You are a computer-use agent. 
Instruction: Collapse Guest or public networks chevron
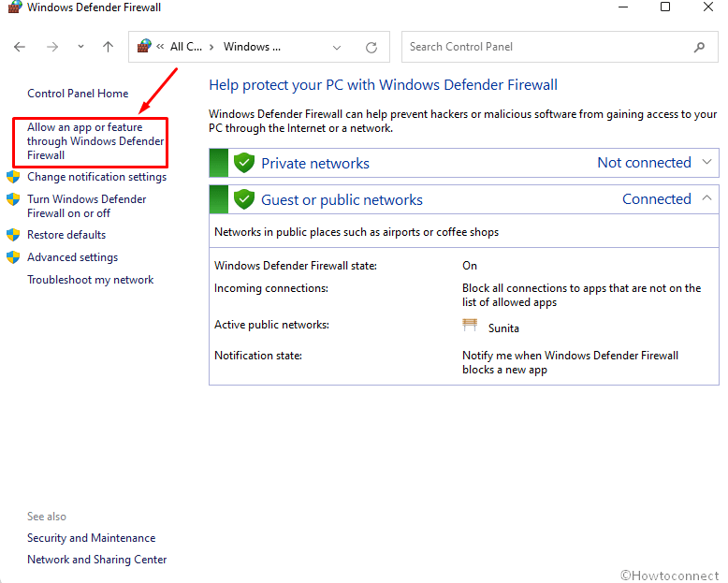tap(706, 198)
